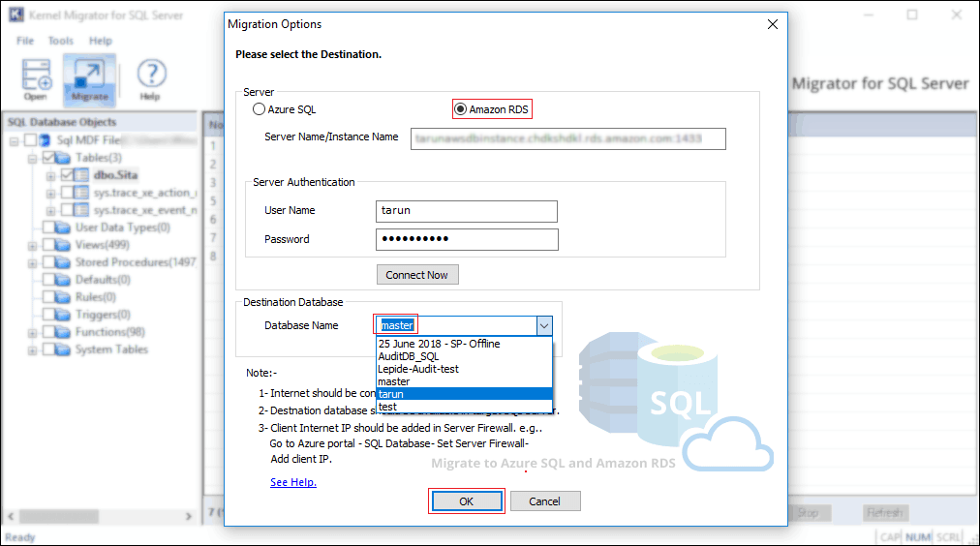Collapse the Tables(3) tree node
This screenshot has height=546, width=980.
click(32, 160)
